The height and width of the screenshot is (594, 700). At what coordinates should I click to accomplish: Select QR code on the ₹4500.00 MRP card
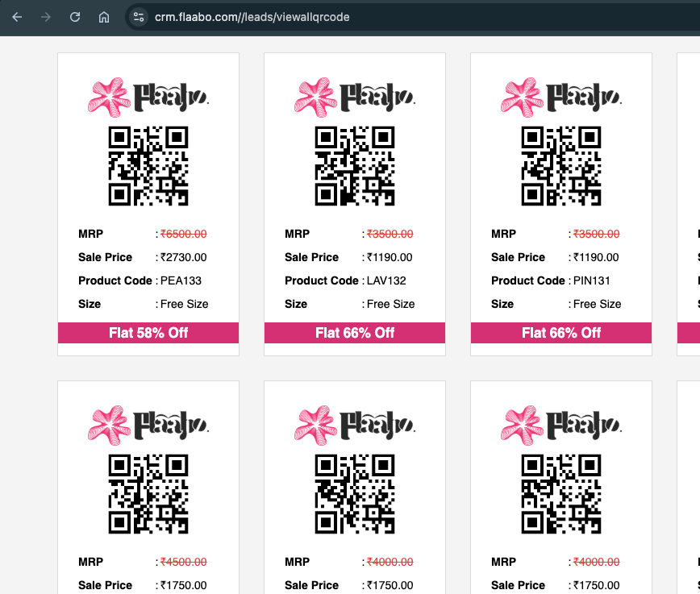148,494
